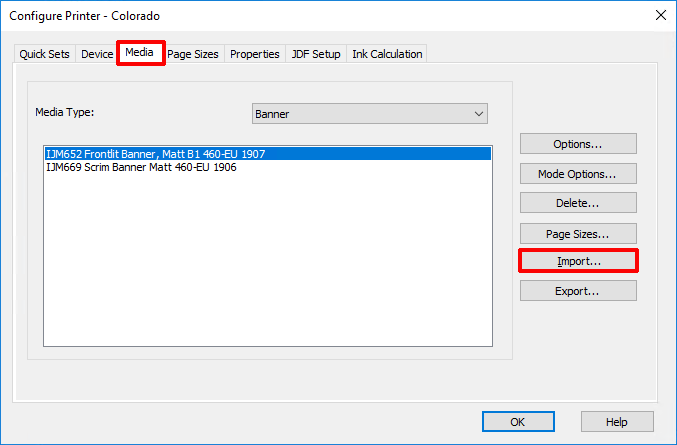The width and height of the screenshot is (677, 445).
Task: Select IJM669 Scrim Banner Matt entry
Action: point(268,167)
